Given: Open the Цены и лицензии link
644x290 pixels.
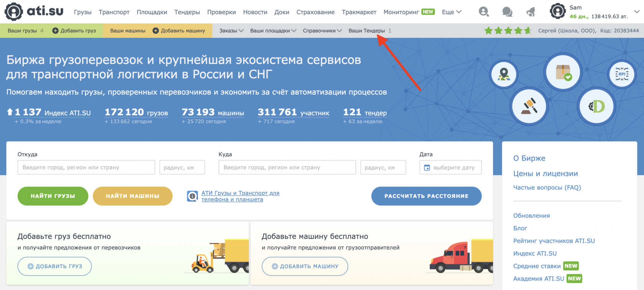Looking at the screenshot, I should [x=545, y=174].
